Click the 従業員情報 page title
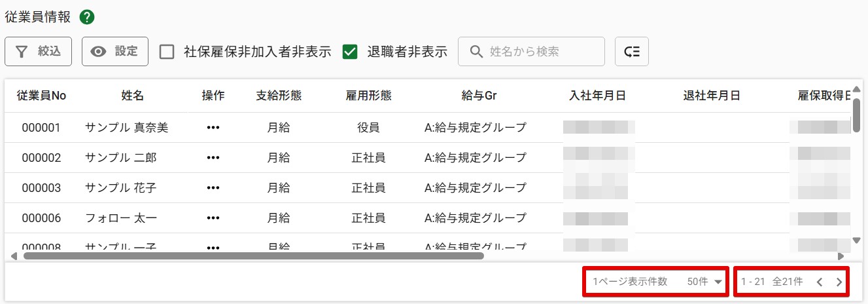The width and height of the screenshot is (868, 304). click(37, 18)
